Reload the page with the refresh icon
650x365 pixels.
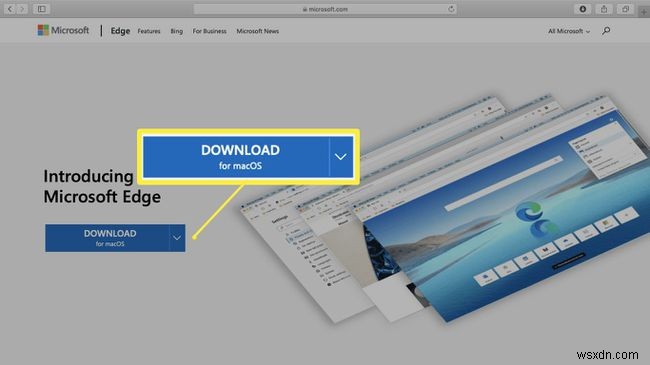[x=451, y=9]
